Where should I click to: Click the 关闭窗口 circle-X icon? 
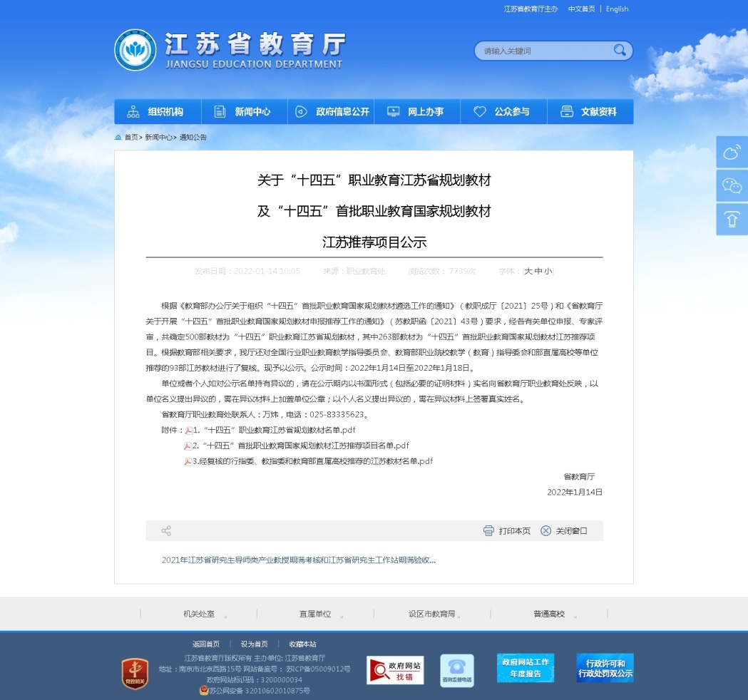click(546, 531)
